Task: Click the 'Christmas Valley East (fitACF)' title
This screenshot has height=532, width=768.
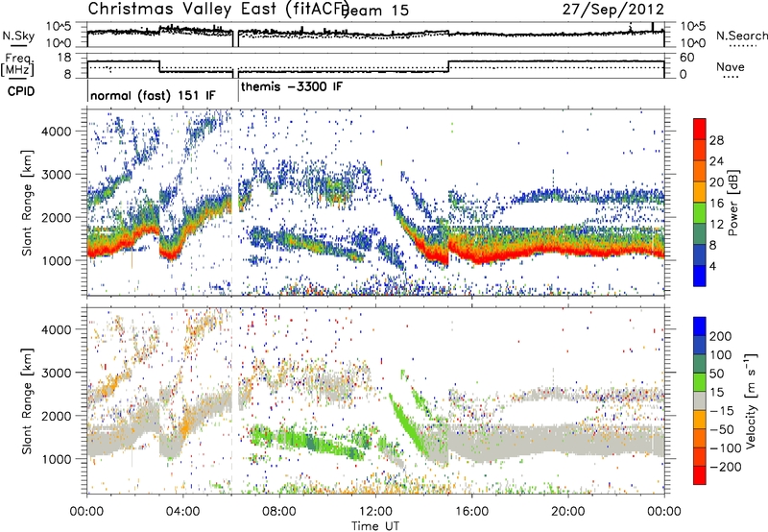Action: click(x=219, y=9)
